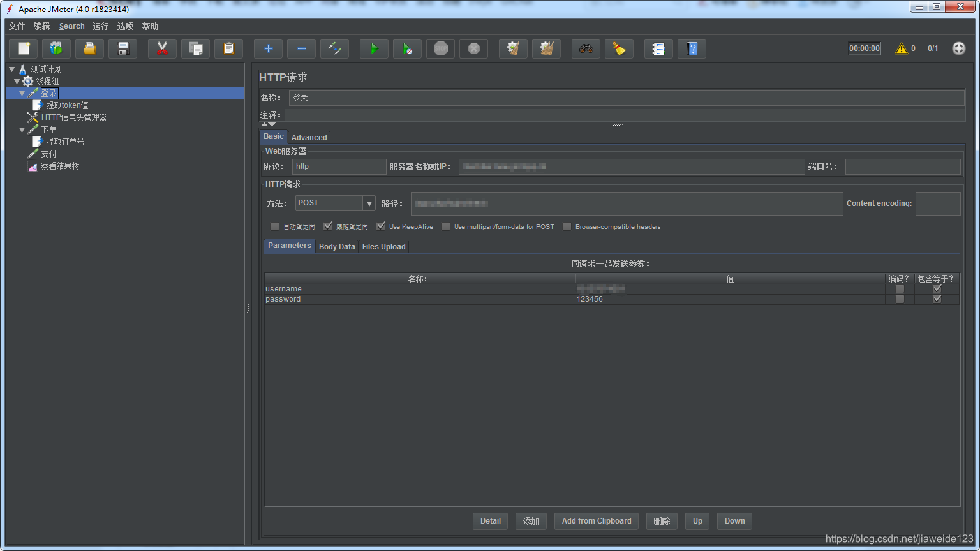Open the Templates icon in toolbar
Viewport: 980px width, 551px height.
tap(57, 48)
